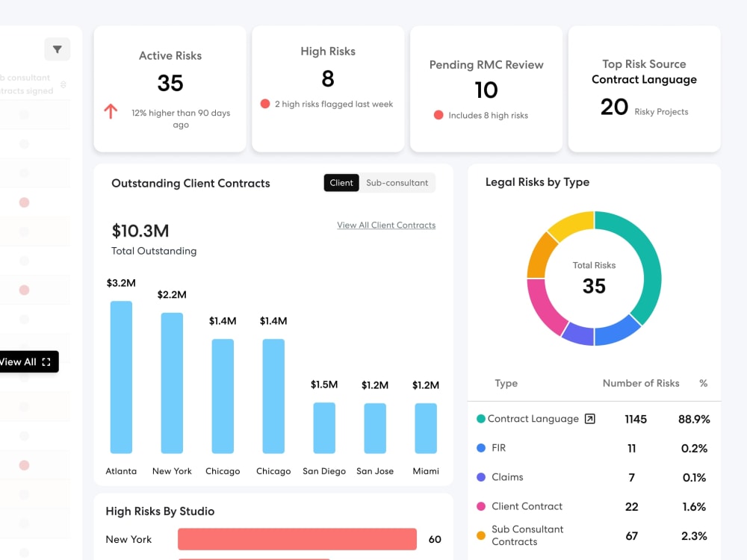Click Sub Consultant Contracts row

pyautogui.click(x=594, y=535)
